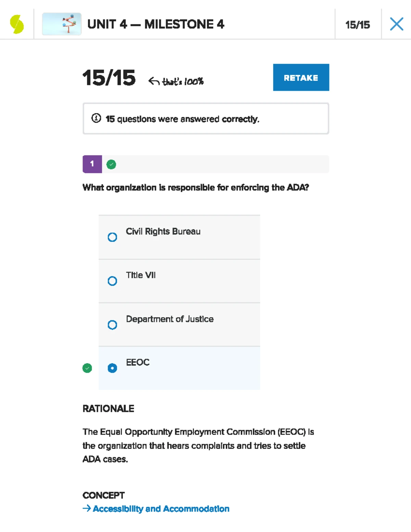Click the green checkmark beside question 1

click(111, 164)
